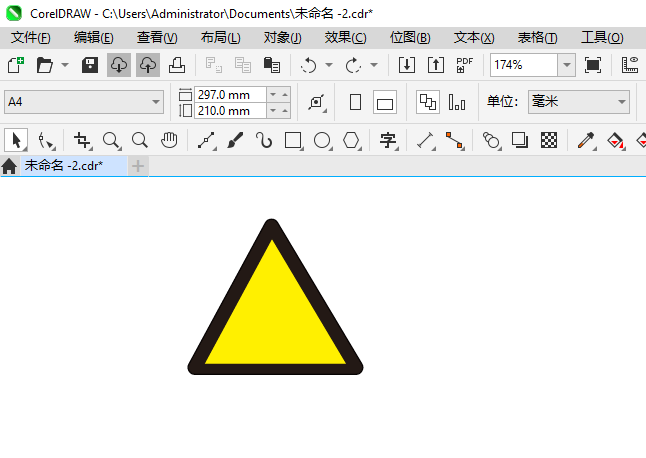
Task: Select the Parallel dimension tool
Action: point(426,140)
